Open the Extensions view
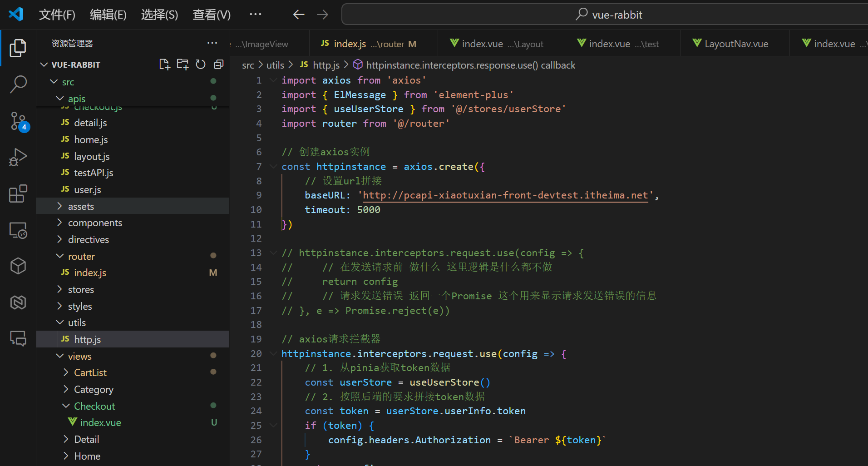Viewport: 868px width, 466px height. coord(18,193)
